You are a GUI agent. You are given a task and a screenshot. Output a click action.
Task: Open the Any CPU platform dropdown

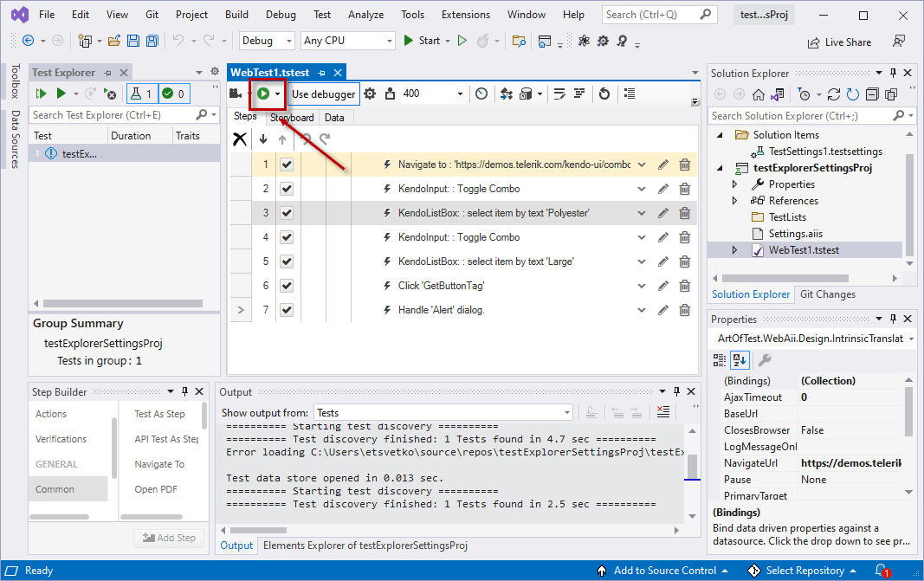(347, 40)
